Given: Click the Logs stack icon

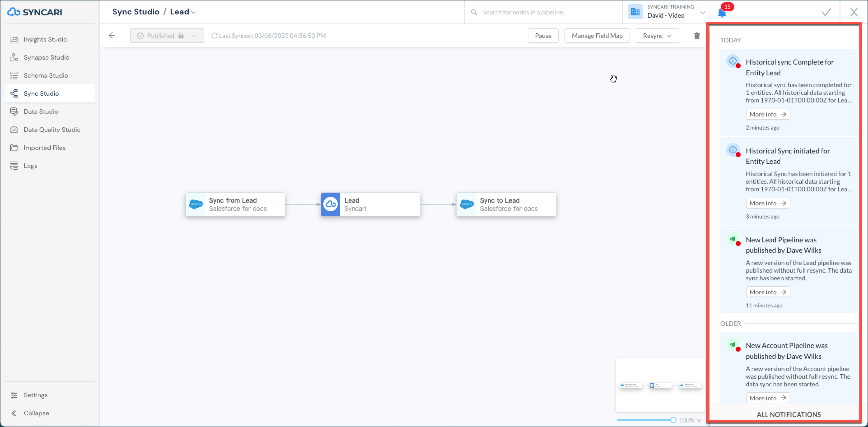Looking at the screenshot, I should [14, 166].
